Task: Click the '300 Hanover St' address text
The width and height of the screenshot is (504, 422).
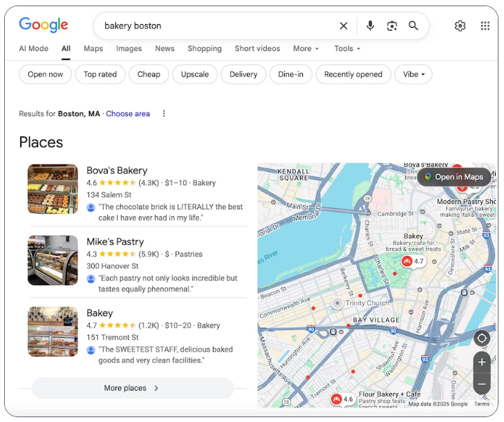Action: click(113, 266)
